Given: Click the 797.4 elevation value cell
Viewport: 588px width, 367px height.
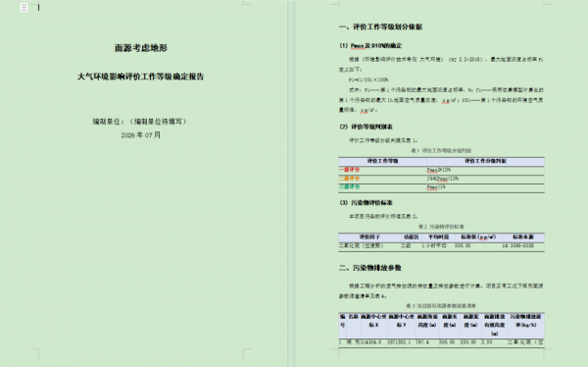Looking at the screenshot, I should coord(421,342).
